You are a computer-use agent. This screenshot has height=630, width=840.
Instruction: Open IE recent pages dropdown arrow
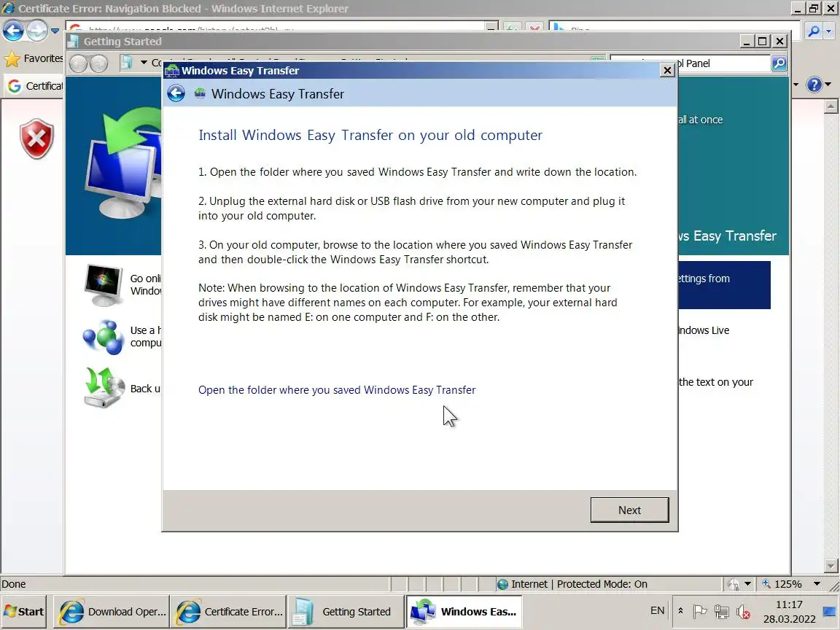(x=55, y=31)
